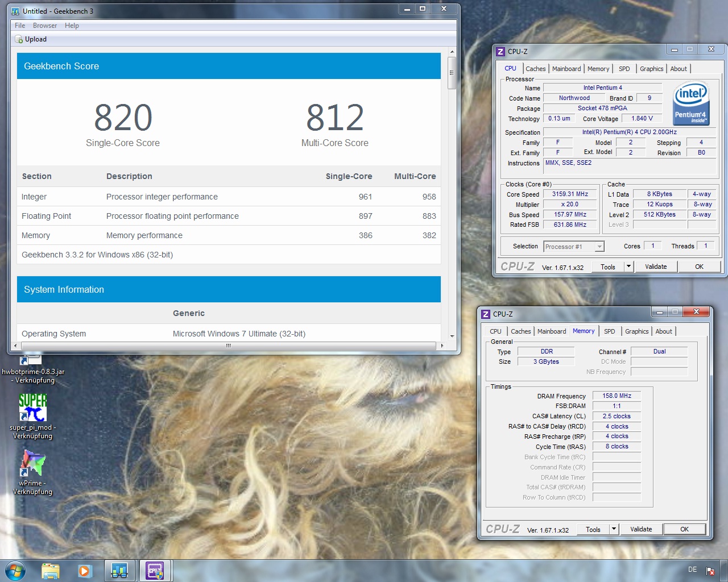Click the Floating Point row in results

click(x=229, y=216)
